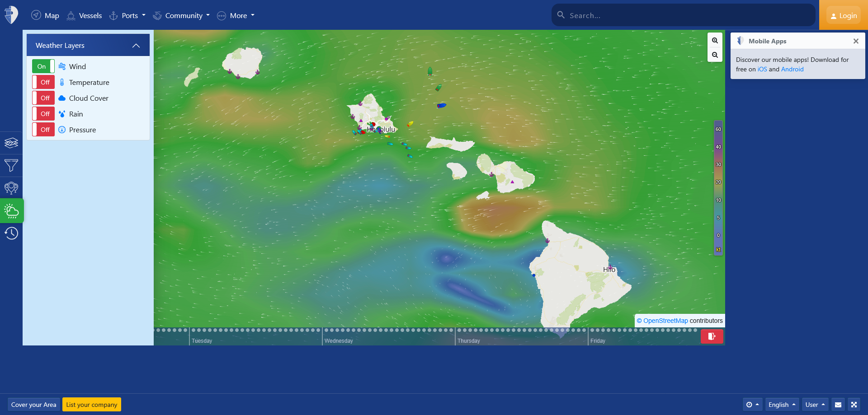The image size is (868, 415).
Task: Click the purple triangle marker on Maui
Action: coord(512,182)
